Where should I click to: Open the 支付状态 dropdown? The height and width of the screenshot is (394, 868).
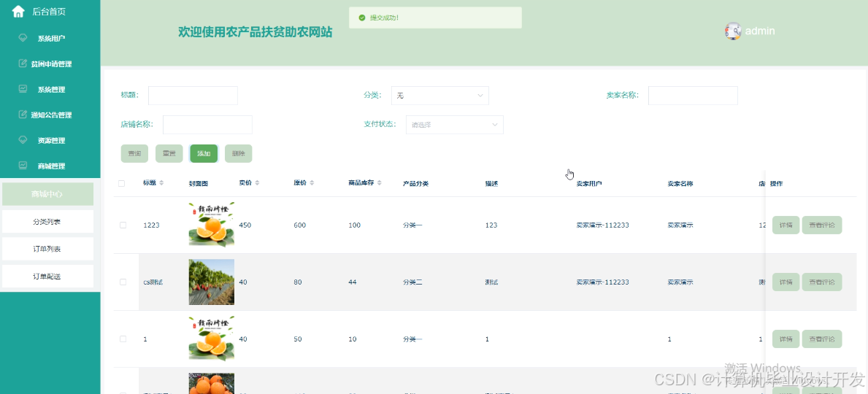pyautogui.click(x=455, y=125)
